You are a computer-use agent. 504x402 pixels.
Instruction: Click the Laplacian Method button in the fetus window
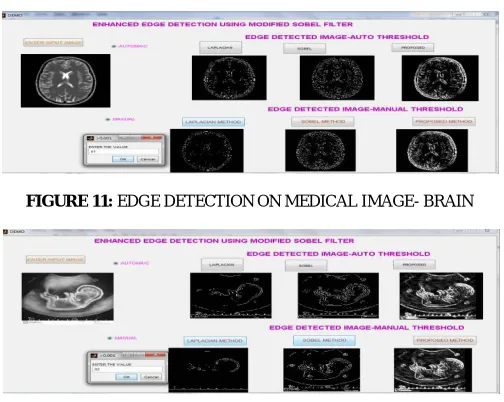215,341
